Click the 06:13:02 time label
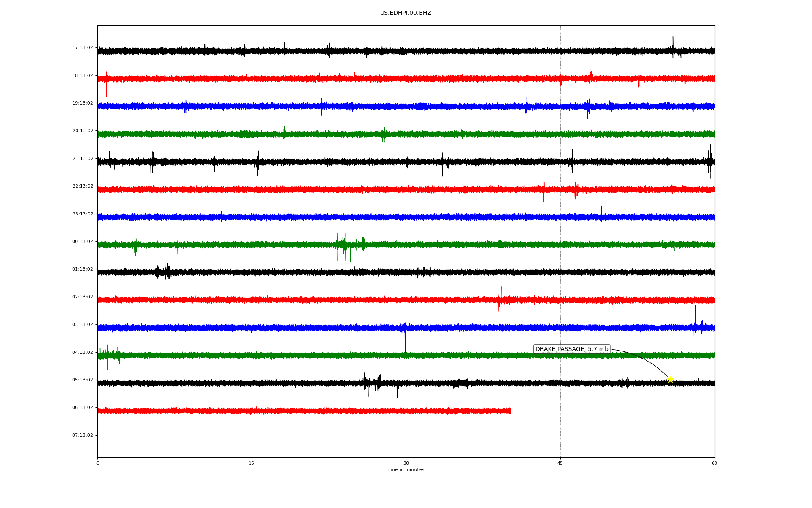The image size is (812, 508). coord(82,408)
